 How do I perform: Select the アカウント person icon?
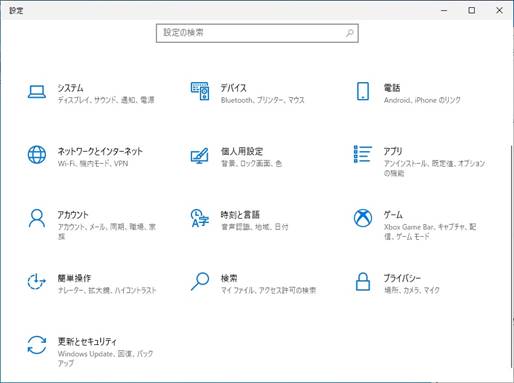(x=37, y=218)
